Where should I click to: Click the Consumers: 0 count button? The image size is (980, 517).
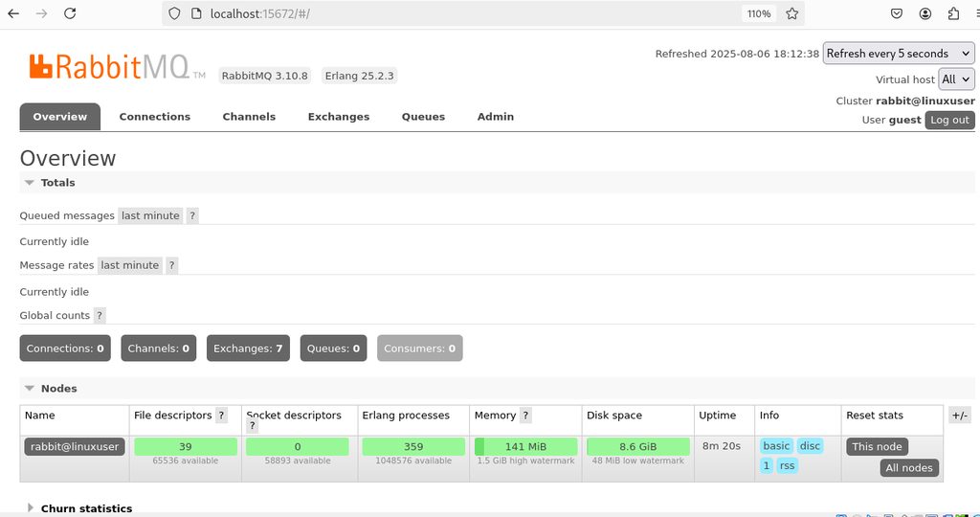coord(419,348)
